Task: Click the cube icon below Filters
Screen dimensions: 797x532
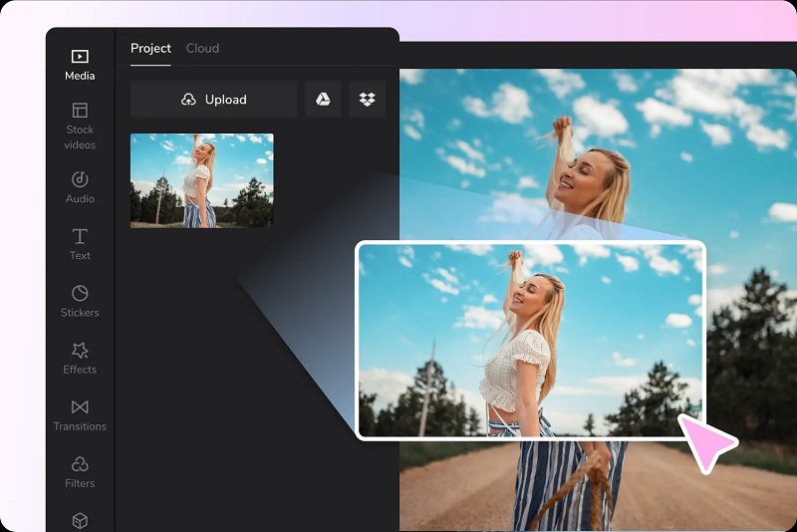Action: (x=80, y=521)
